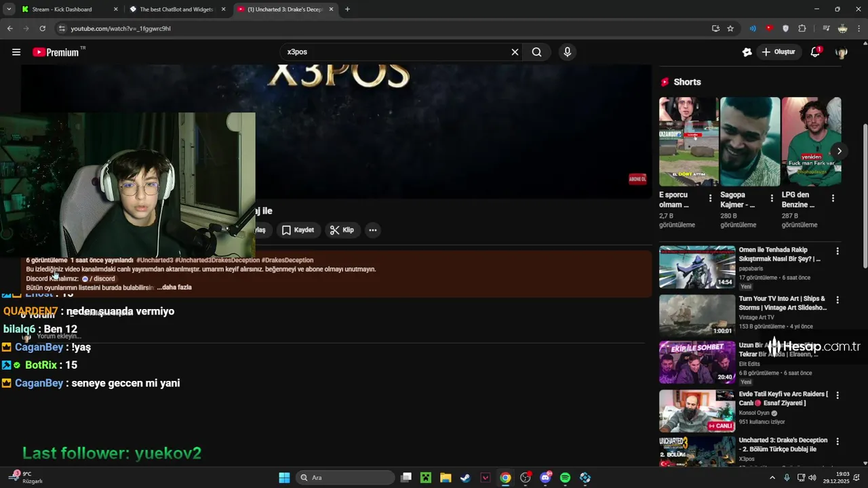Go back to the previous page
The height and width of the screenshot is (488, 868).
coord(9,28)
